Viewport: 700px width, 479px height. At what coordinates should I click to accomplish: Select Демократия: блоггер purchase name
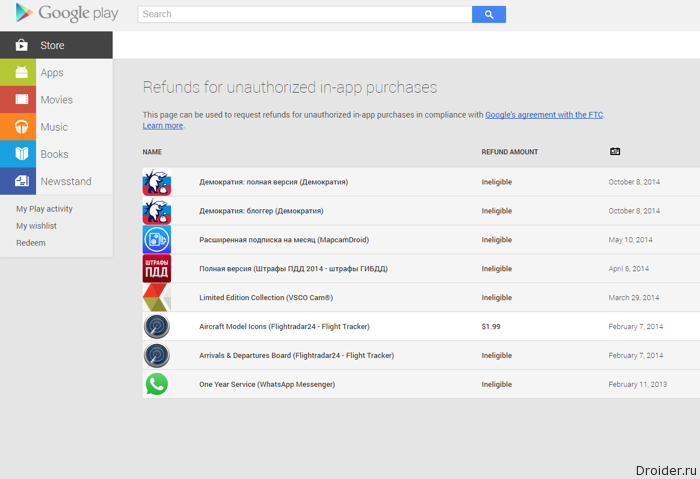click(x=261, y=211)
